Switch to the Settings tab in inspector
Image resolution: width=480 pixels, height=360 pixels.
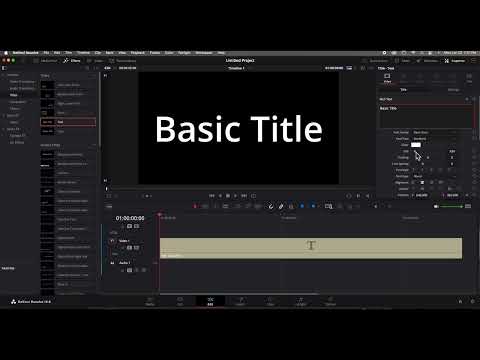coord(453,90)
